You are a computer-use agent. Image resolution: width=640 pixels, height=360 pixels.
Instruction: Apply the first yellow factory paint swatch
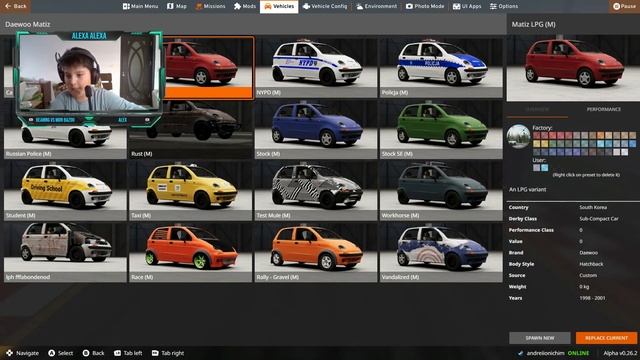point(536,144)
